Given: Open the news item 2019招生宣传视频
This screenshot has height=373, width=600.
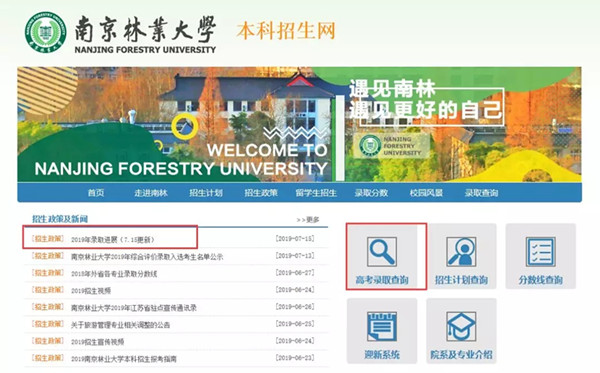Looking at the screenshot, I should 98,342.
